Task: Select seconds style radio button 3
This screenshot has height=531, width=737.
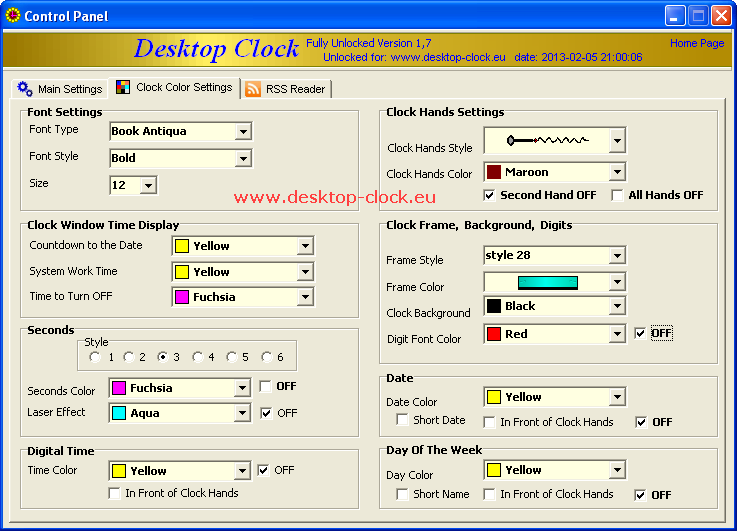Action: [163, 357]
